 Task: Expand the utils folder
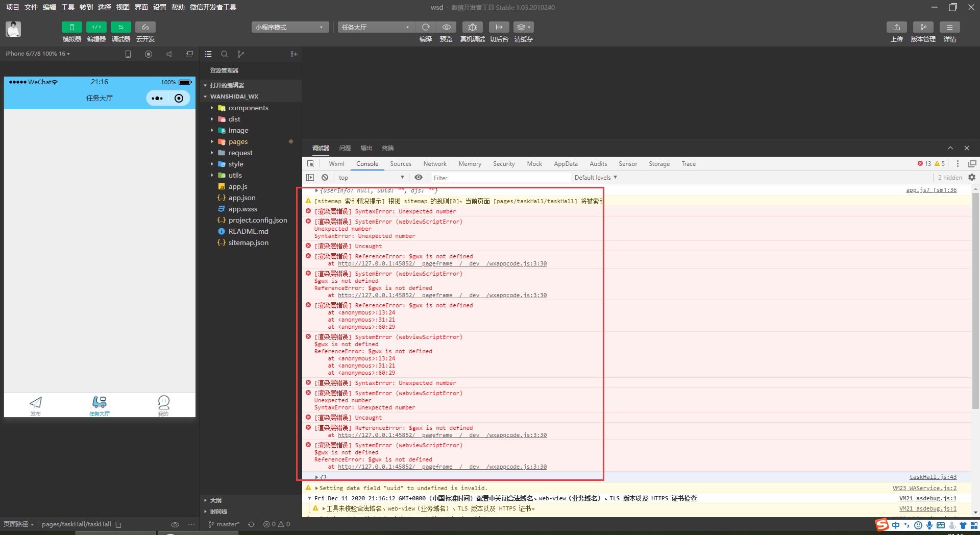click(235, 175)
